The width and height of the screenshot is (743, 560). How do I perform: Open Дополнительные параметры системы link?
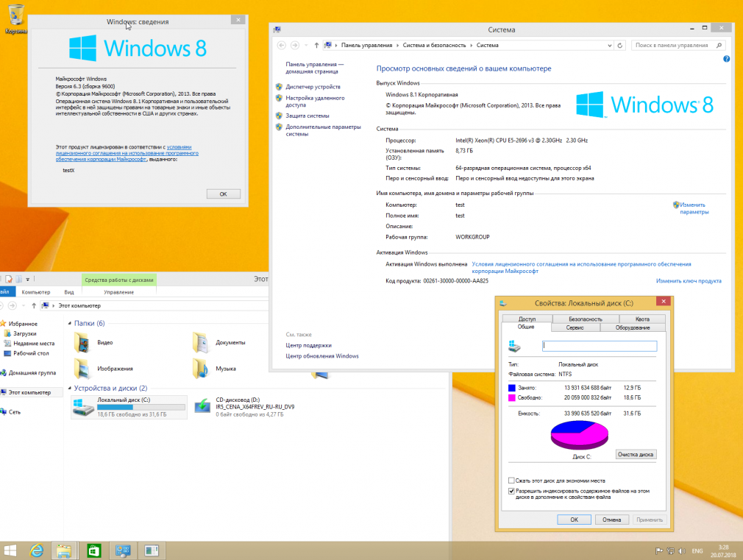[323, 130]
